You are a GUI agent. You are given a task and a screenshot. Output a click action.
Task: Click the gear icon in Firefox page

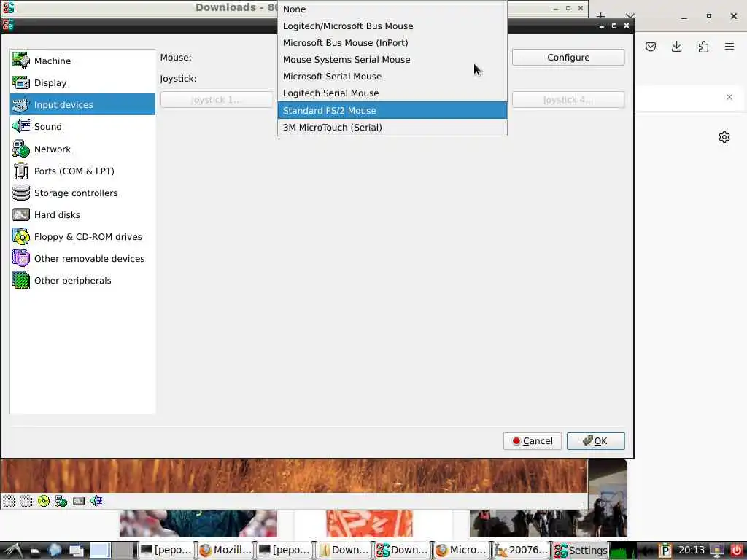tap(724, 137)
